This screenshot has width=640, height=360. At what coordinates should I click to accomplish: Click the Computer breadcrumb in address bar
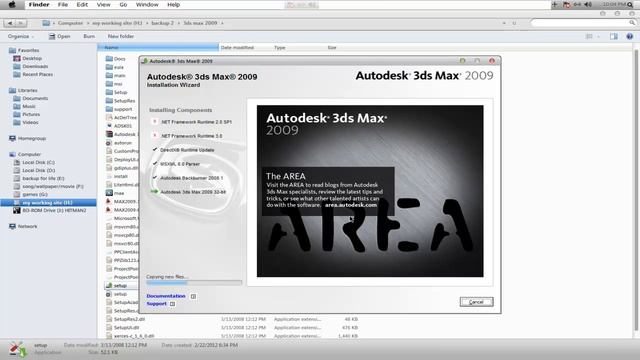(70, 23)
